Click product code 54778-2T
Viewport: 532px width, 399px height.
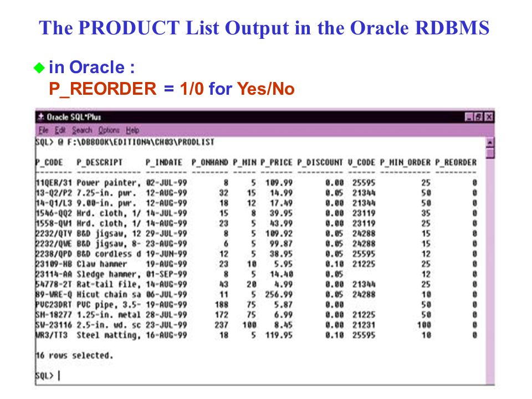(x=54, y=284)
